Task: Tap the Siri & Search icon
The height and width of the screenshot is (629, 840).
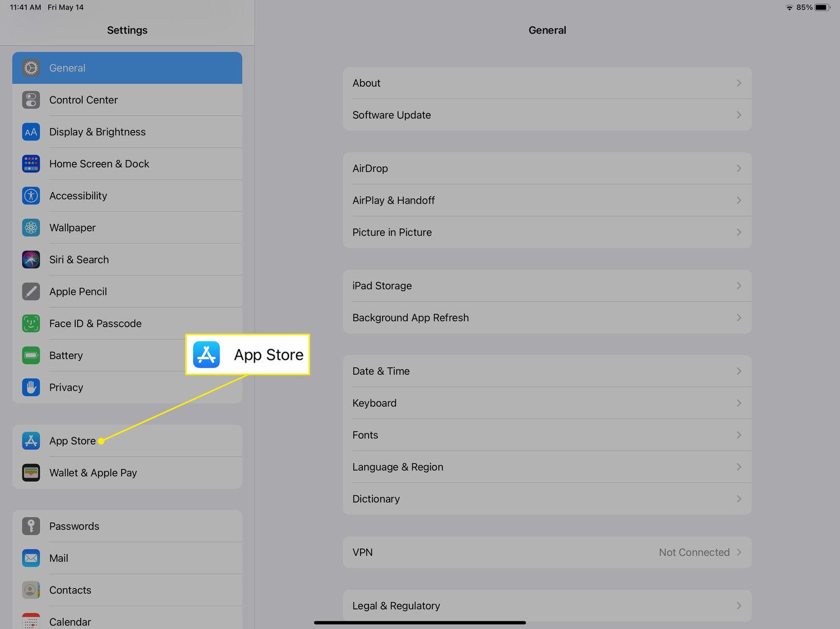Action: 31,260
